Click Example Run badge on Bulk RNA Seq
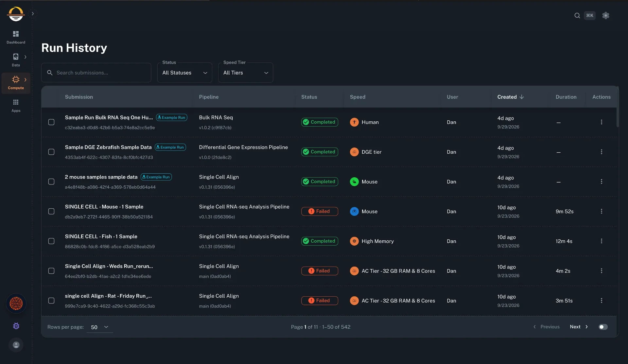Image resolution: width=628 pixels, height=364 pixels. click(172, 117)
